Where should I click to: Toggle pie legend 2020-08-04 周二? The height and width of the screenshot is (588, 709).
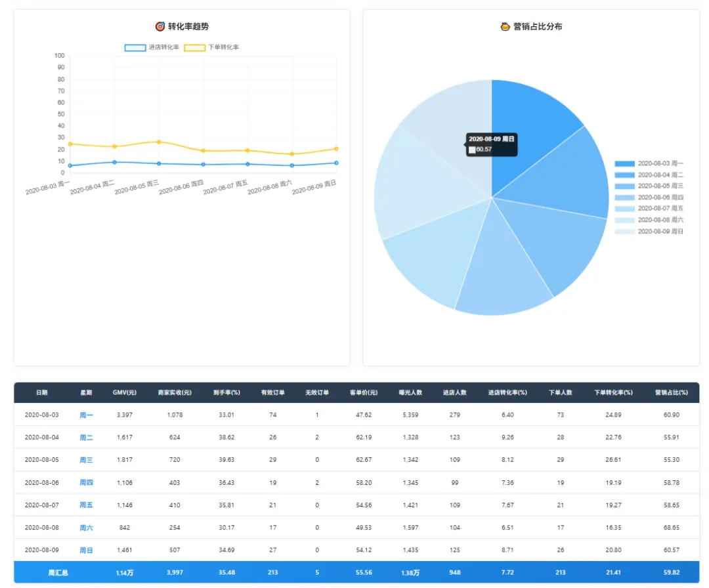tap(649, 175)
